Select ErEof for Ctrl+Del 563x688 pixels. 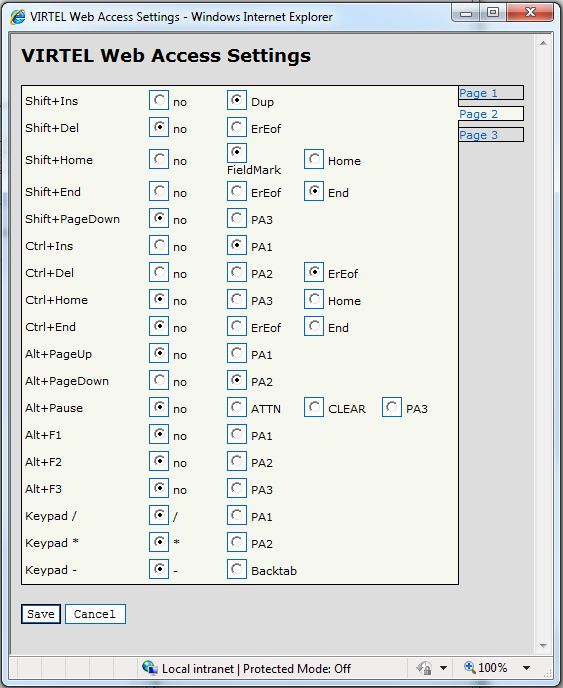[314, 272]
